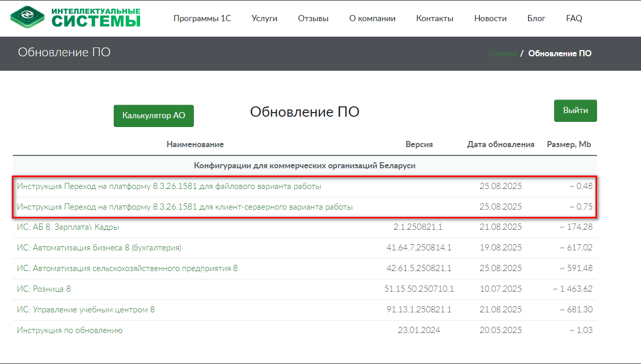The height and width of the screenshot is (364, 641).
Task: Select the Конфигурации для коммерческих организаций Беларуси heading
Action: click(x=305, y=166)
